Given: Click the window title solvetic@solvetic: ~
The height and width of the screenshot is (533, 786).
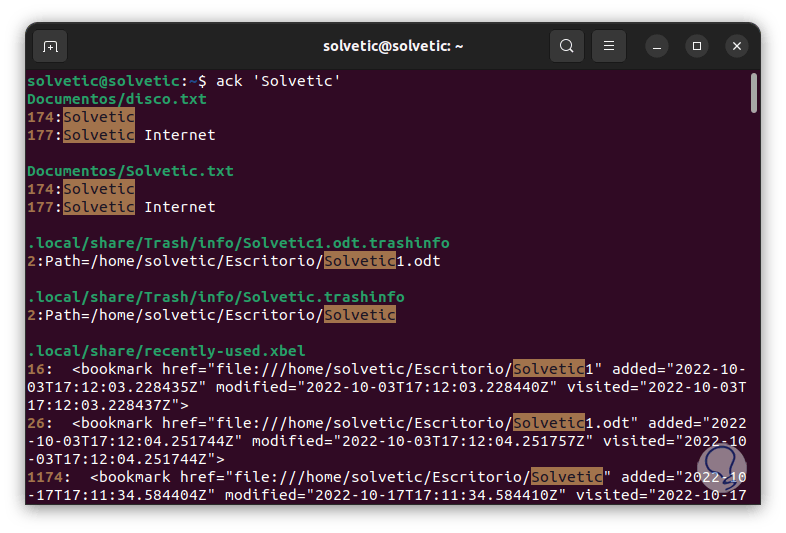Looking at the screenshot, I should (393, 46).
